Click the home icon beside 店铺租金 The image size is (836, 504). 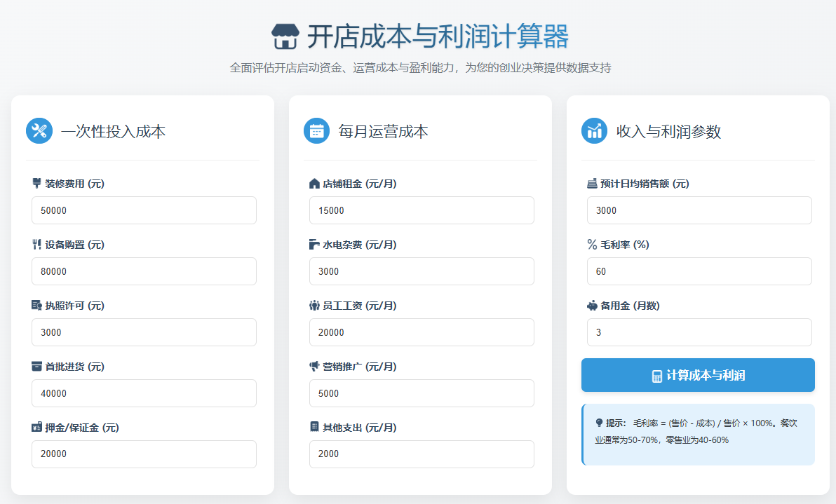(313, 183)
